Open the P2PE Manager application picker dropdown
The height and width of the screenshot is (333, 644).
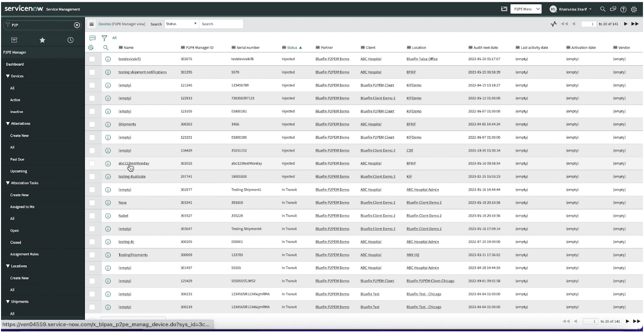(527, 9)
